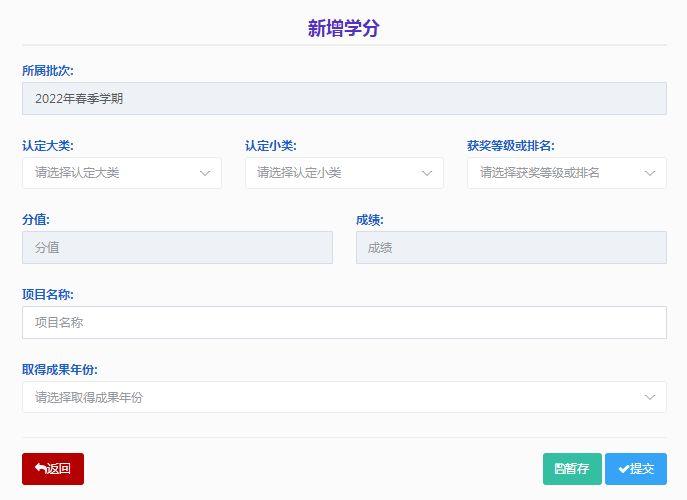This screenshot has height=500, width=687.
Task: Click the disabled 成绩 field
Action: (x=511, y=248)
